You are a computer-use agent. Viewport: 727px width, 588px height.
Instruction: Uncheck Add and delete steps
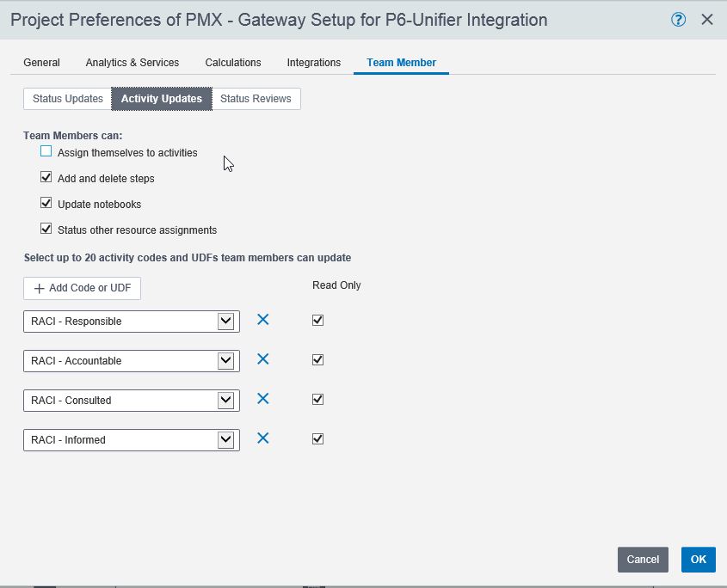tap(46, 178)
